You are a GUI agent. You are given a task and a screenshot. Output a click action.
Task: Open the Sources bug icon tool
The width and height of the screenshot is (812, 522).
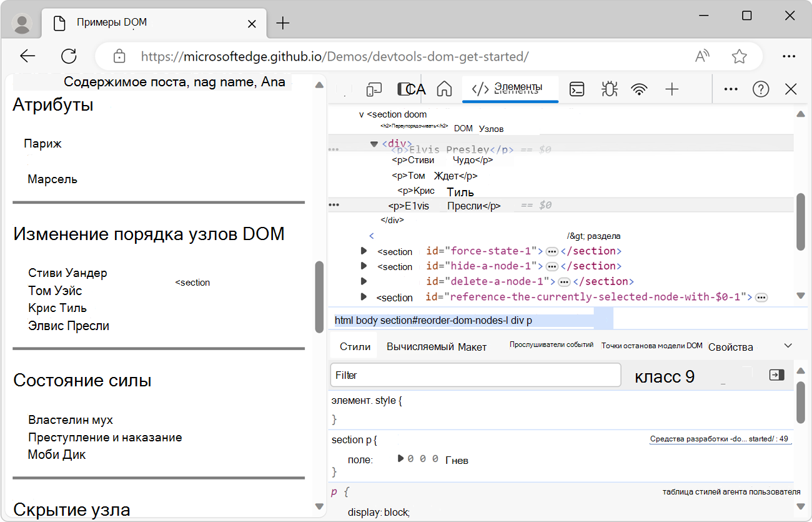608,89
